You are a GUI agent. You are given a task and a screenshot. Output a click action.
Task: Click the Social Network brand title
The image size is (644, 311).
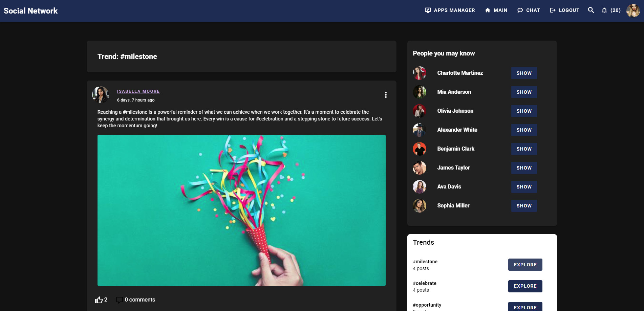(x=30, y=10)
